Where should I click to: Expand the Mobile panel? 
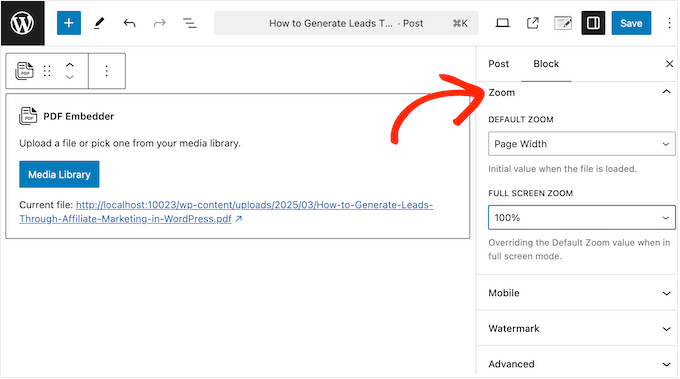click(577, 293)
